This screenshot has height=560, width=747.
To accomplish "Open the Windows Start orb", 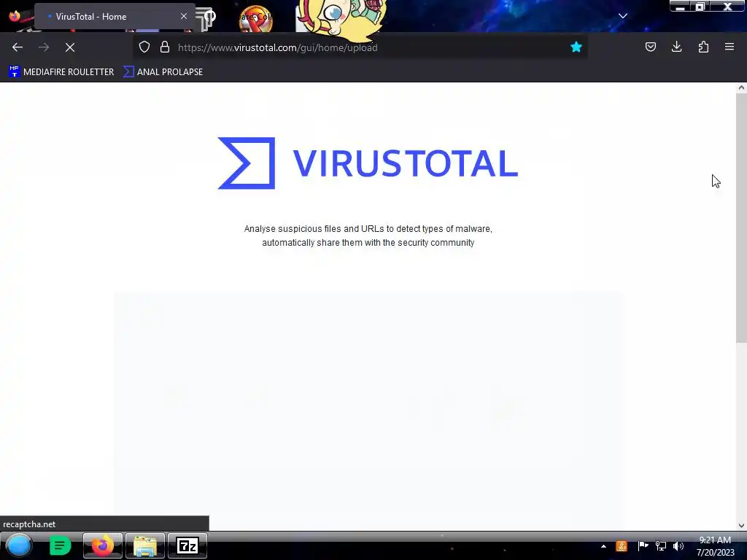I will click(18, 545).
